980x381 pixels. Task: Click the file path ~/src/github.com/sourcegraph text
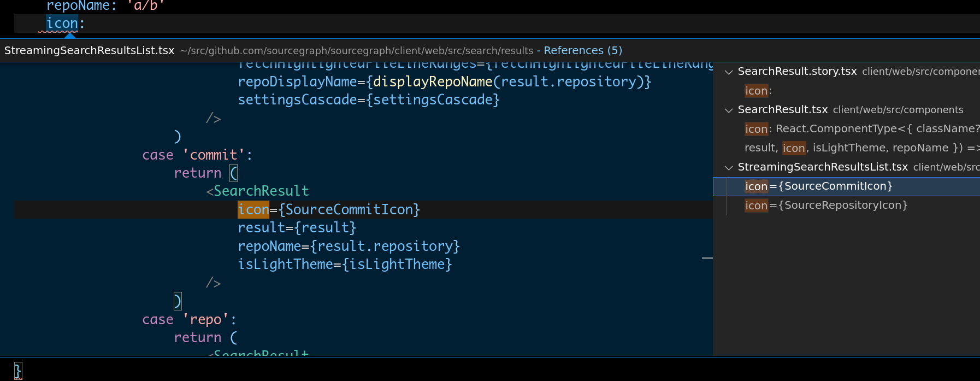(356, 51)
